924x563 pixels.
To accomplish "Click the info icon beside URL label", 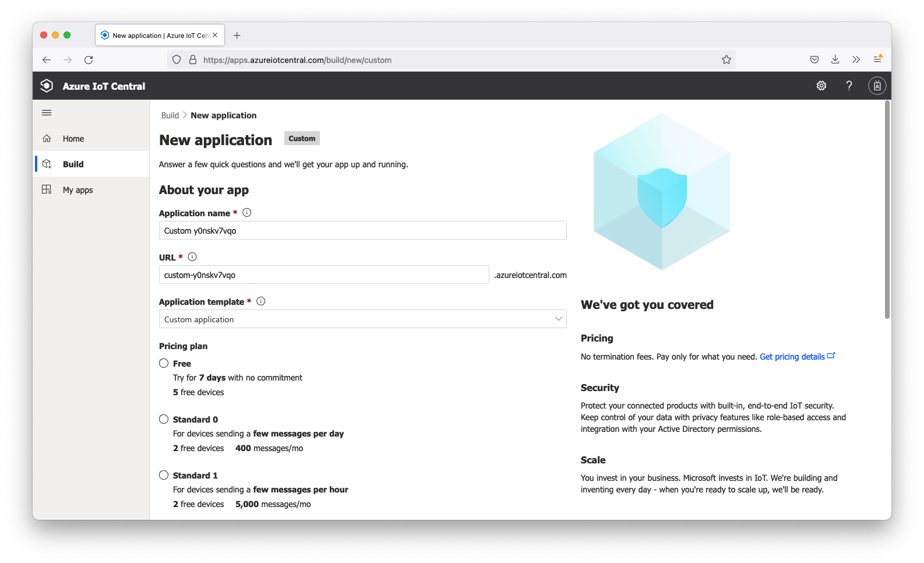I will (192, 257).
